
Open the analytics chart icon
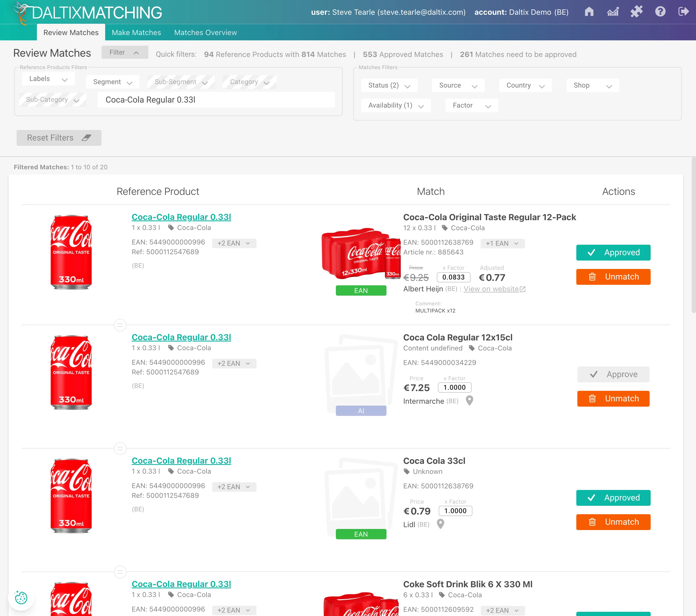613,12
